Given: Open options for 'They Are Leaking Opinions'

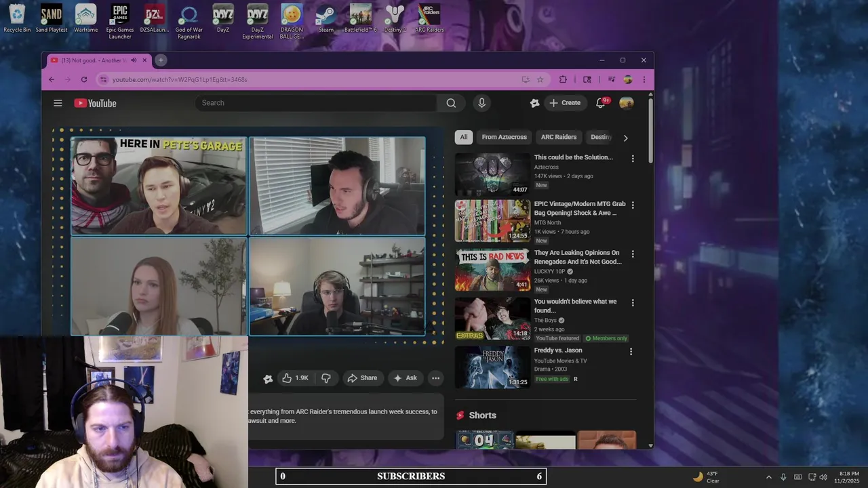Looking at the screenshot, I should [x=633, y=253].
